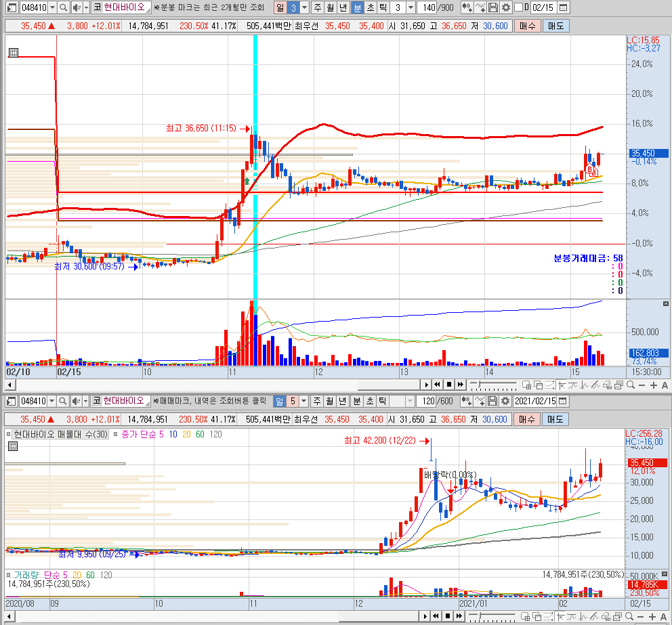Click the save diskette icon in top toolbar
Screen dimensions: 672x625
tap(493, 7)
